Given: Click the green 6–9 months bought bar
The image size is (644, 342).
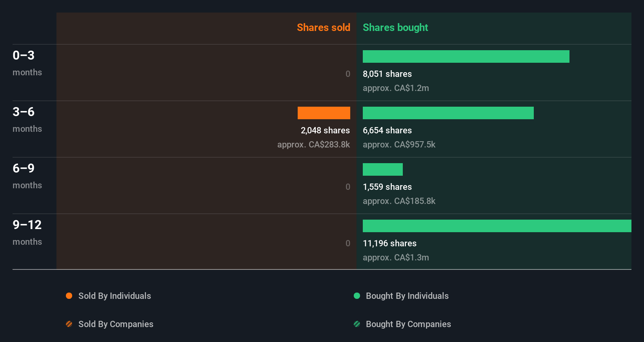Looking at the screenshot, I should point(383,169).
